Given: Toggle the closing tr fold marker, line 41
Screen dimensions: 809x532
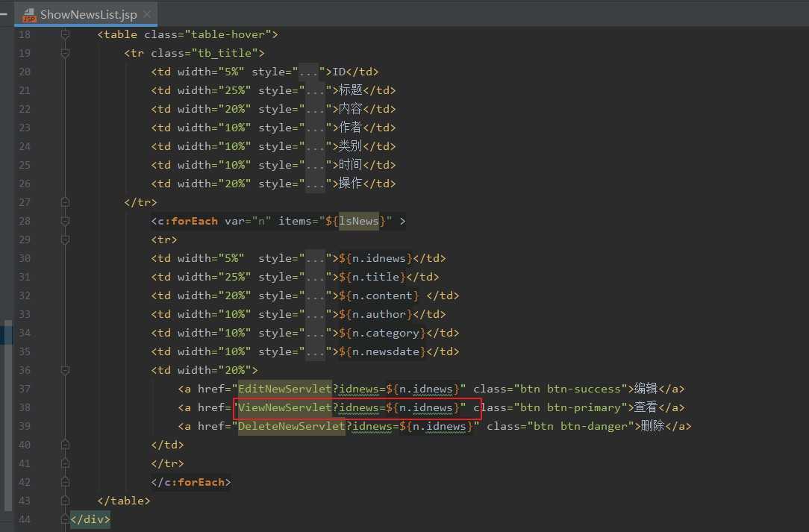Looking at the screenshot, I should [x=65, y=463].
